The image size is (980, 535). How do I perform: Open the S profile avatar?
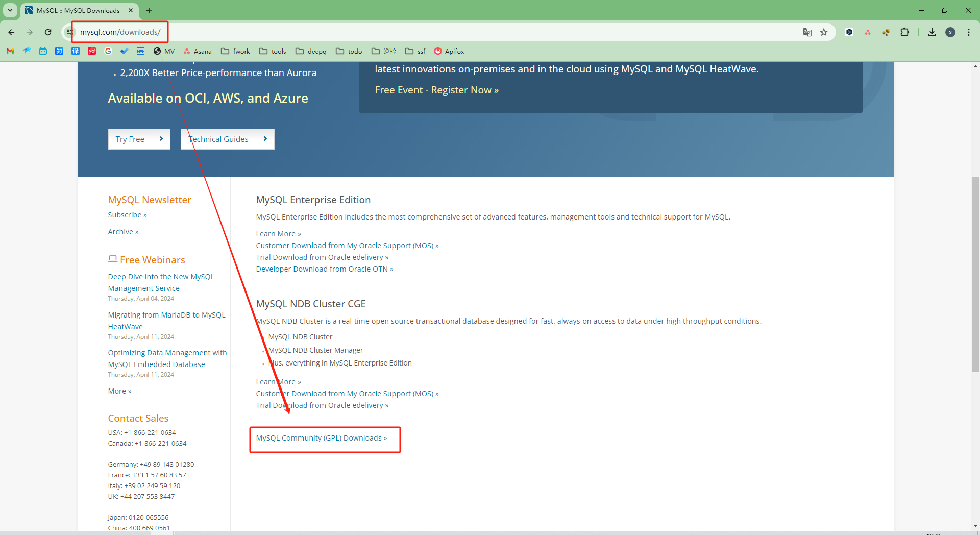pyautogui.click(x=950, y=32)
